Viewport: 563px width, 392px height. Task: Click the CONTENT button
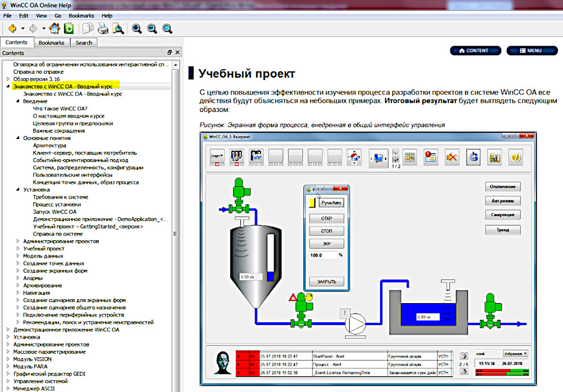pos(475,51)
